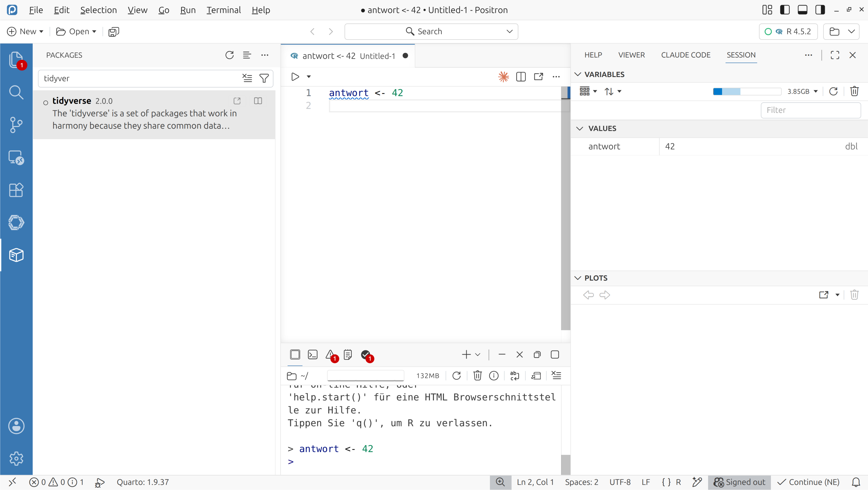The width and height of the screenshot is (868, 490).
Task: Open the Terminal panel icon
Action: (313, 355)
